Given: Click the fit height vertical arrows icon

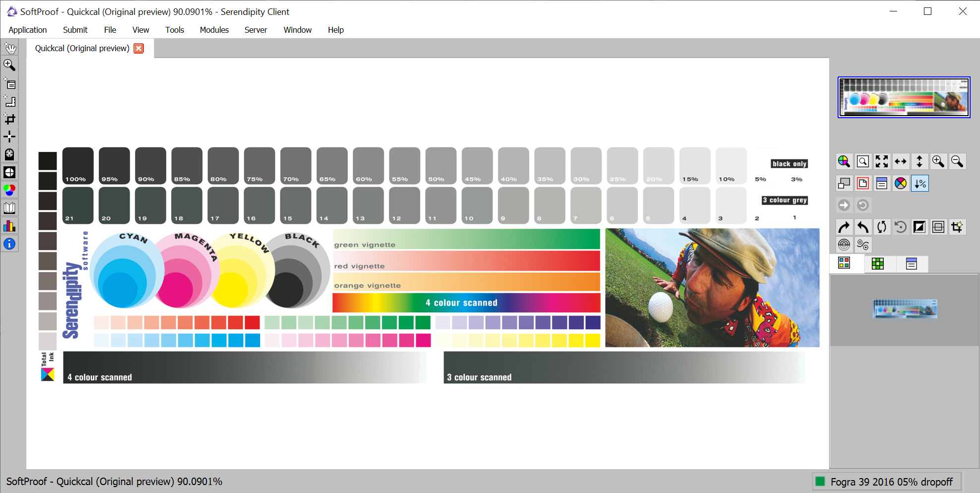Looking at the screenshot, I should tap(919, 161).
